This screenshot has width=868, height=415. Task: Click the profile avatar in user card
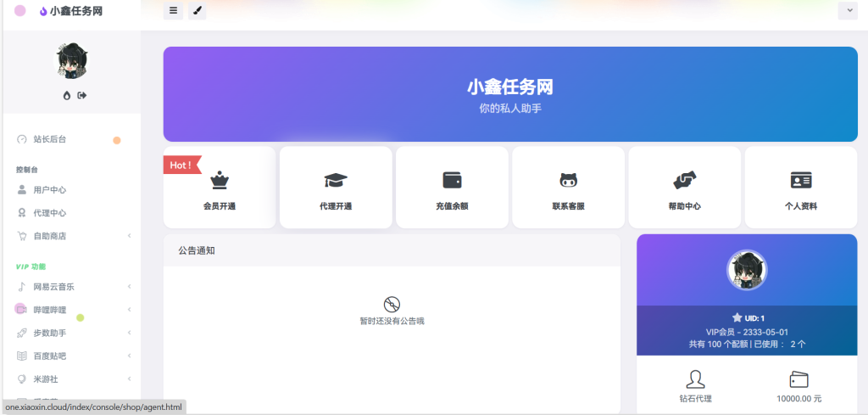[x=747, y=270]
